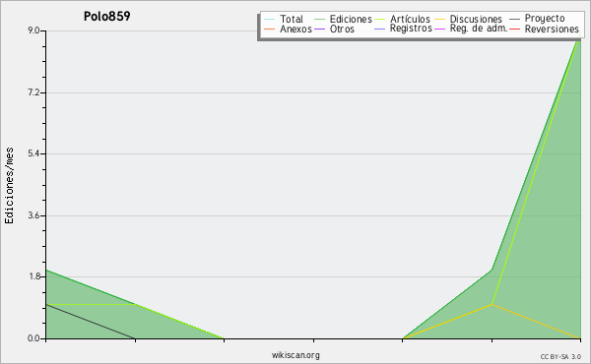Select the Discusiones legend entry
Image resolution: width=591 pixels, height=364 pixels.
click(476, 19)
